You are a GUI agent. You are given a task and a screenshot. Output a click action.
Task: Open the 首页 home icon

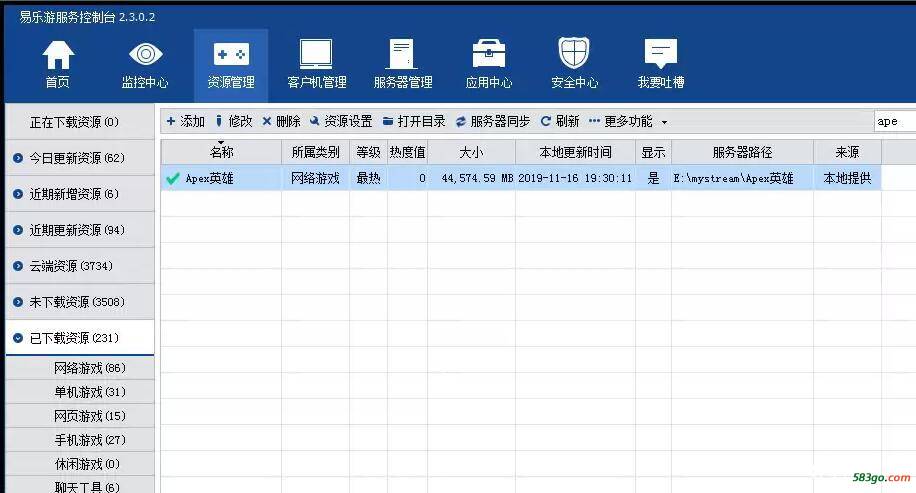[x=58, y=55]
